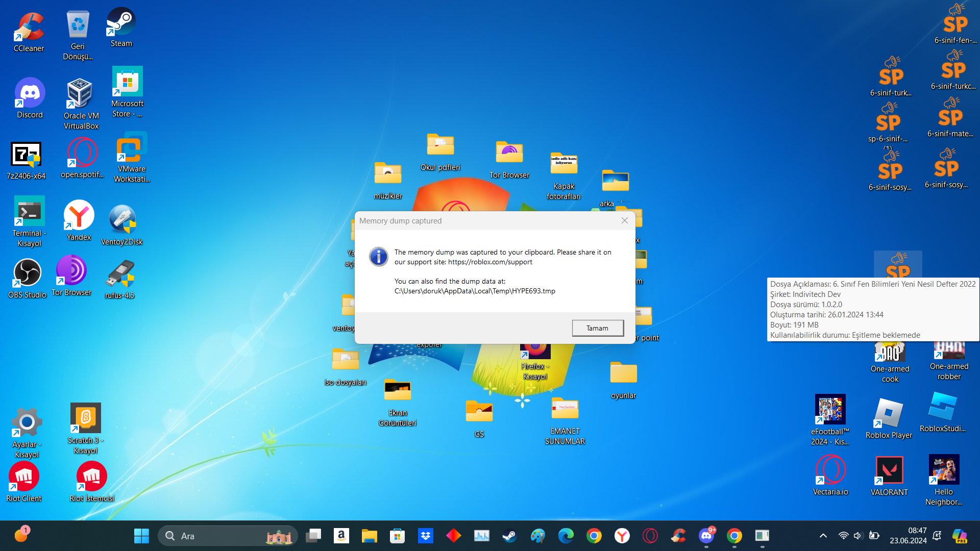Open the Windows Start menu
The height and width of the screenshot is (551, 980).
pyautogui.click(x=141, y=536)
